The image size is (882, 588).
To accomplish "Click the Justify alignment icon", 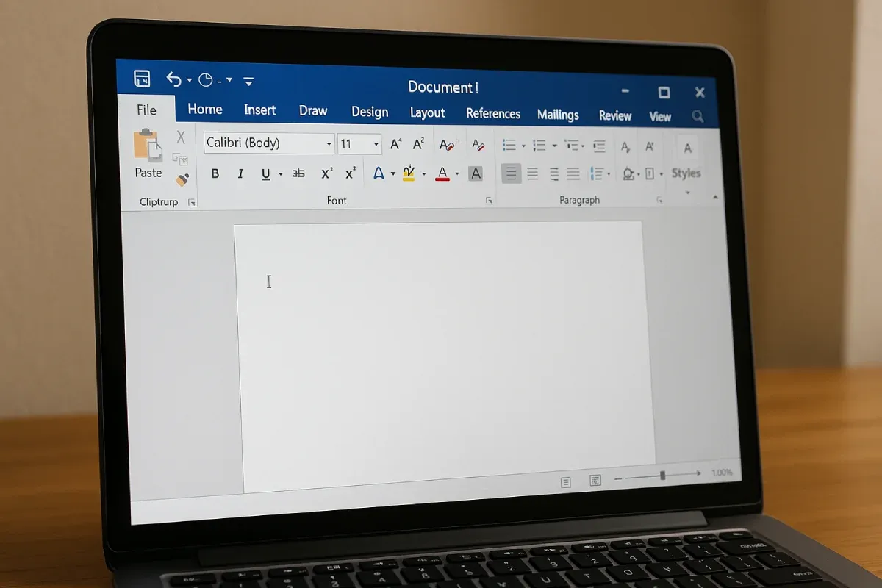I will [x=573, y=173].
